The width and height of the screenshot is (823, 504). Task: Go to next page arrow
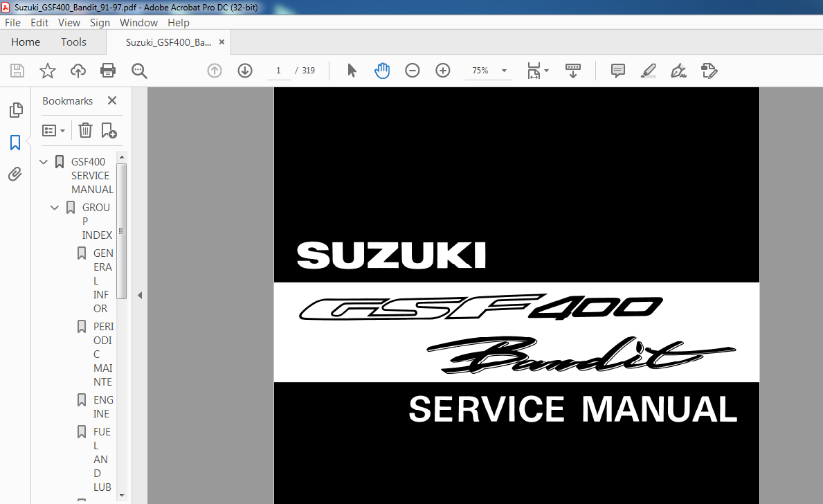click(x=245, y=71)
